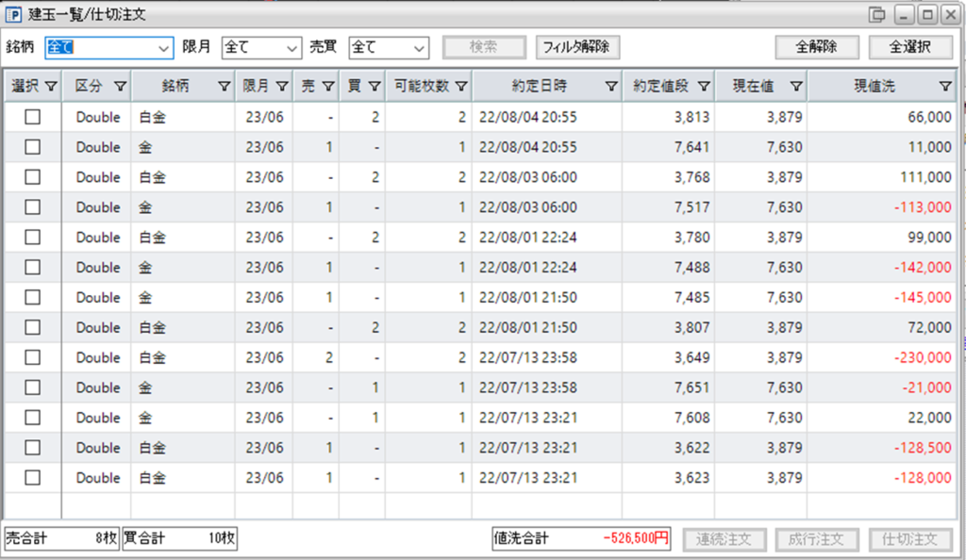The image size is (966, 560).
Task: Click the 現在値 column header
Action: pos(753,86)
